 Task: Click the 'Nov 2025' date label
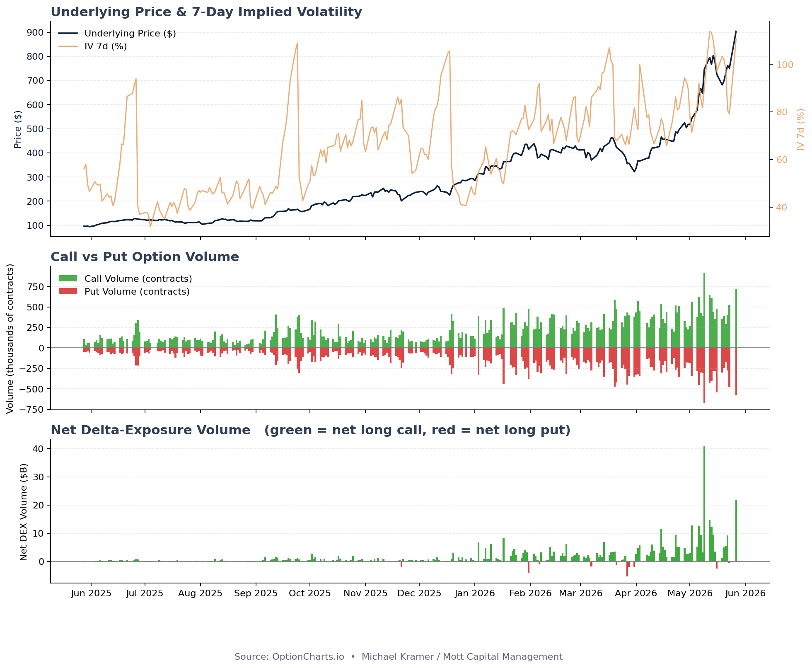click(365, 593)
